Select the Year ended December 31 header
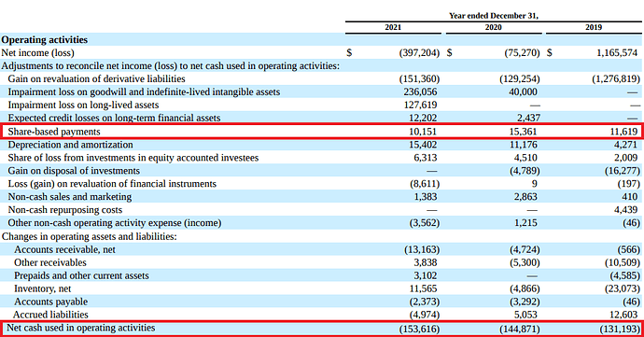Image resolution: width=644 pixels, height=337 pixels. [x=494, y=16]
